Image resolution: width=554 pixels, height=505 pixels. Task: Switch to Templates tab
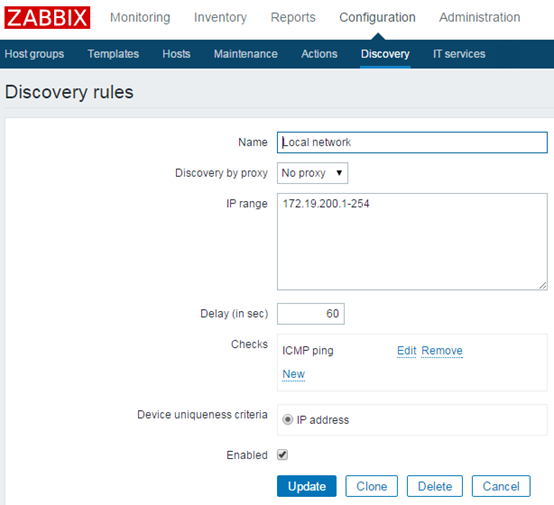coord(113,54)
